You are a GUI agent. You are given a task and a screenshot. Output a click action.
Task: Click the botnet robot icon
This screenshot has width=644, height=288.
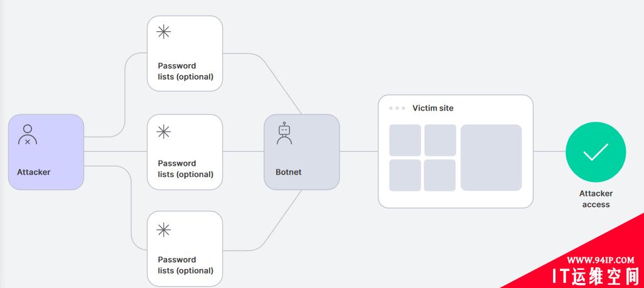[284, 132]
